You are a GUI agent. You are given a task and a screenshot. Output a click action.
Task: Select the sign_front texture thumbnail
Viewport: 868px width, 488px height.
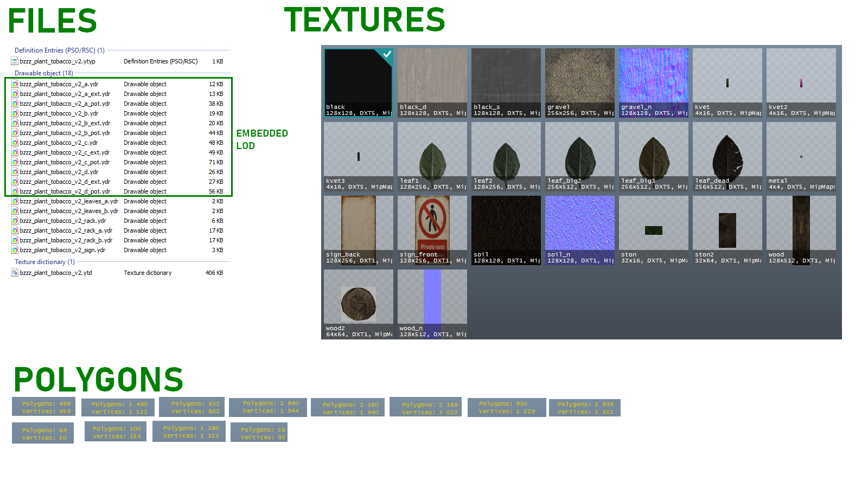pyautogui.click(x=432, y=230)
